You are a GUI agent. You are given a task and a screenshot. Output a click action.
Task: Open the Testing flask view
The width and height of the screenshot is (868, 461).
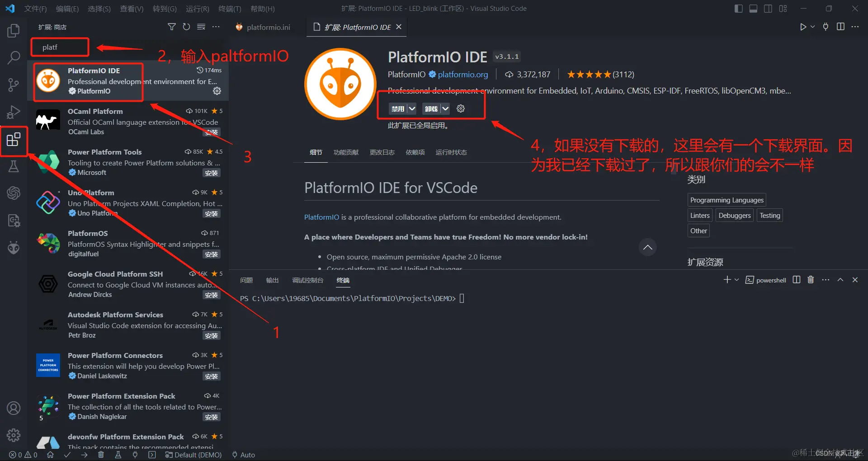click(x=14, y=166)
